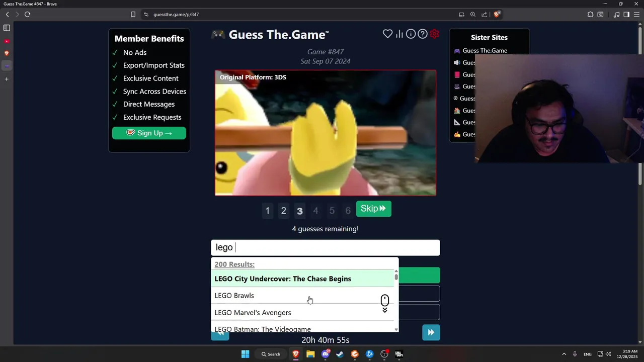Open the red settings gear icon
Image resolution: width=644 pixels, height=362 pixels.
pos(435,34)
